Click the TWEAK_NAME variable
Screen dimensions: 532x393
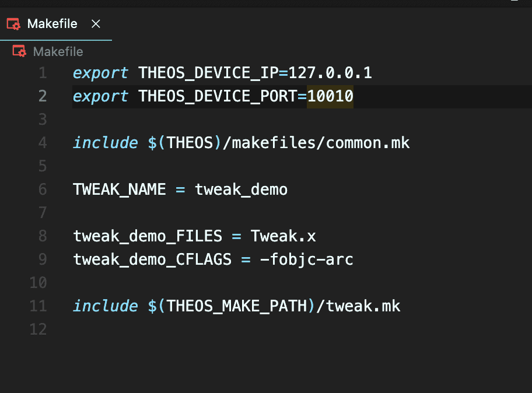[x=120, y=190]
